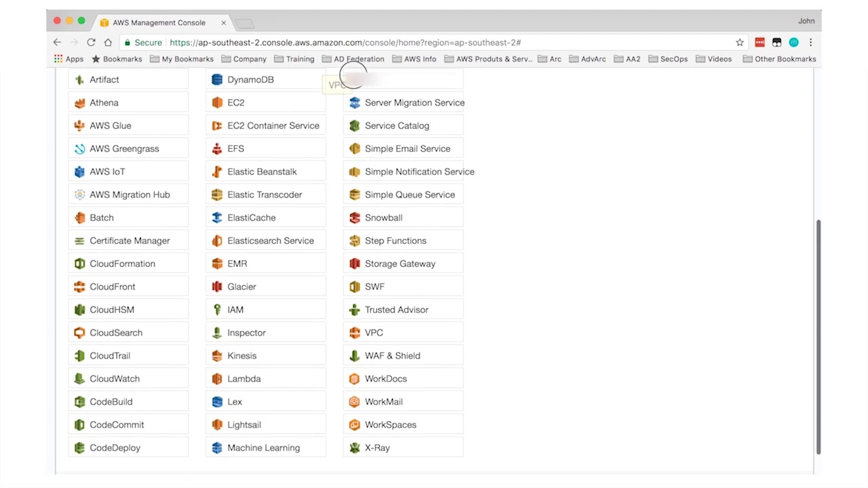Open the SecOps bookmarks folder
This screenshot has height=488, width=868.
[668, 59]
